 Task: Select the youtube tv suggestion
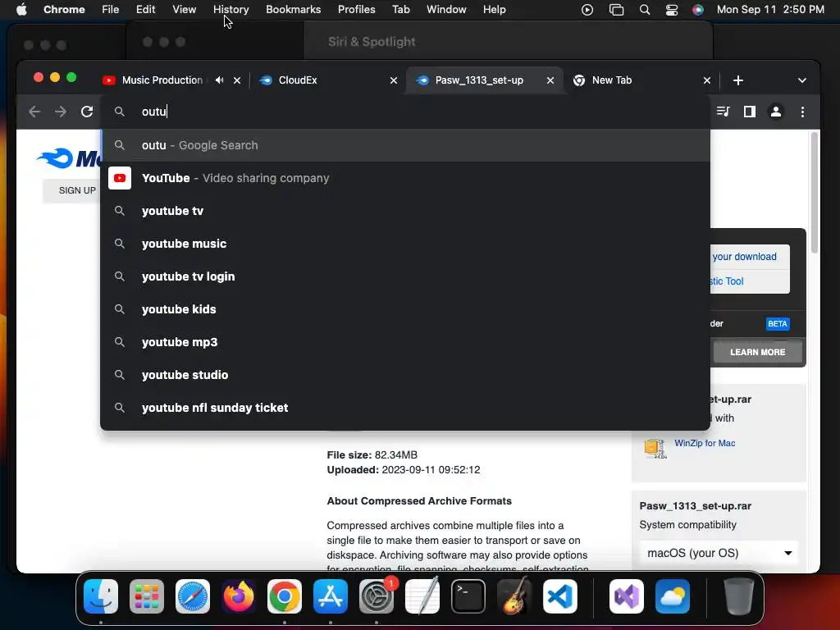point(405,211)
